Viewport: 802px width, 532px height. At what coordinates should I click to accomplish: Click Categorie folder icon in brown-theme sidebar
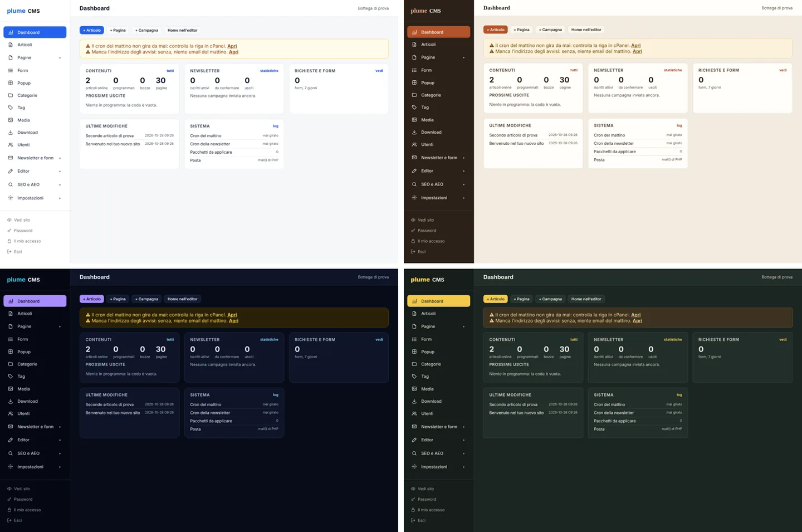(x=414, y=95)
